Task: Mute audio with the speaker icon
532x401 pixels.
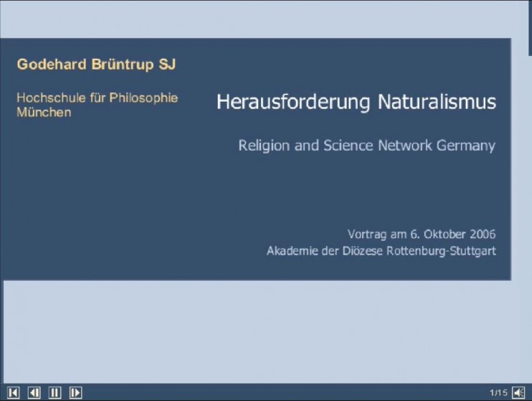Action: (x=518, y=393)
